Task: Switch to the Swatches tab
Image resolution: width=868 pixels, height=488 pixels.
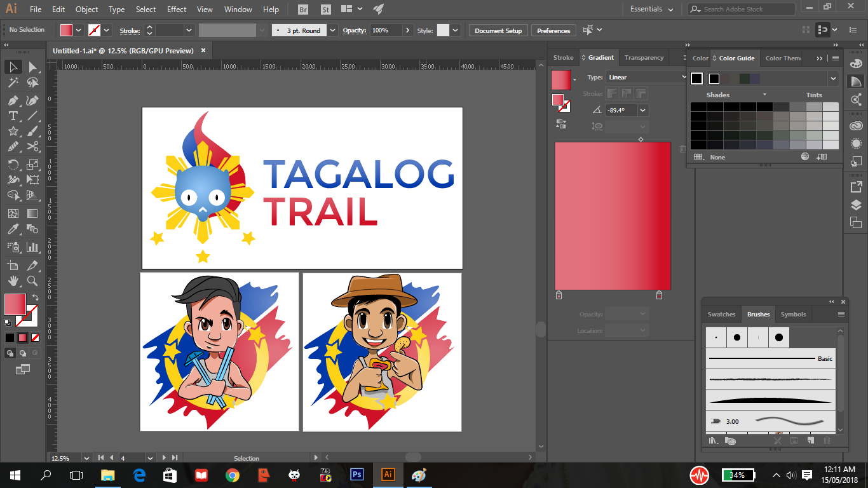Action: click(721, 315)
